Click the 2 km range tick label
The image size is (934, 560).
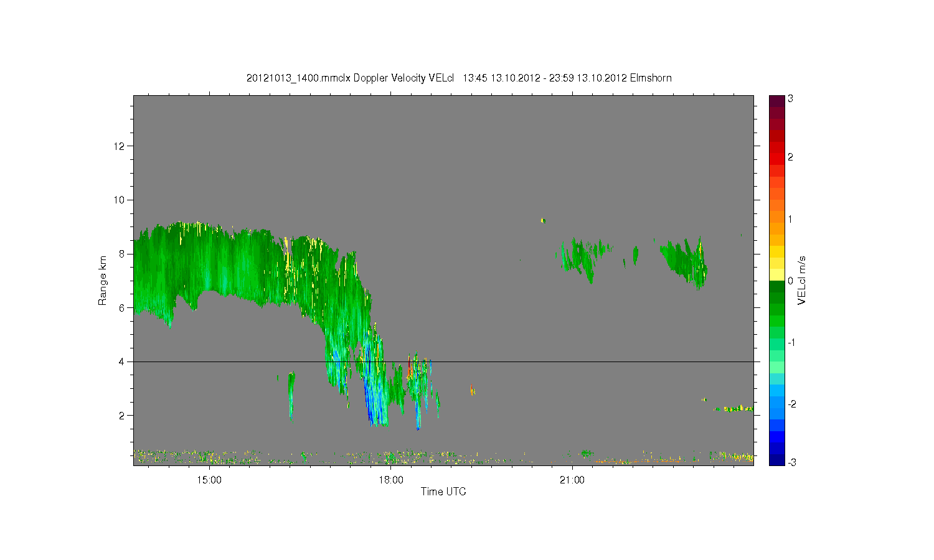point(123,415)
